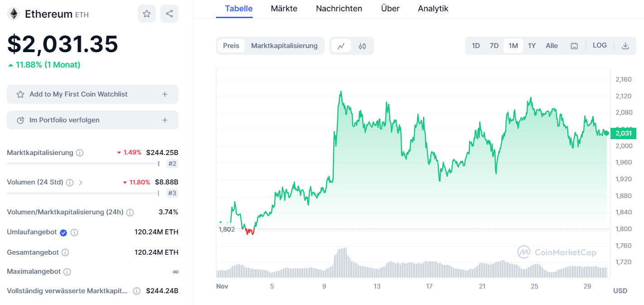Image resolution: width=644 pixels, height=305 pixels.
Task: Click the $2,031.35 price text
Action: pyautogui.click(x=62, y=44)
